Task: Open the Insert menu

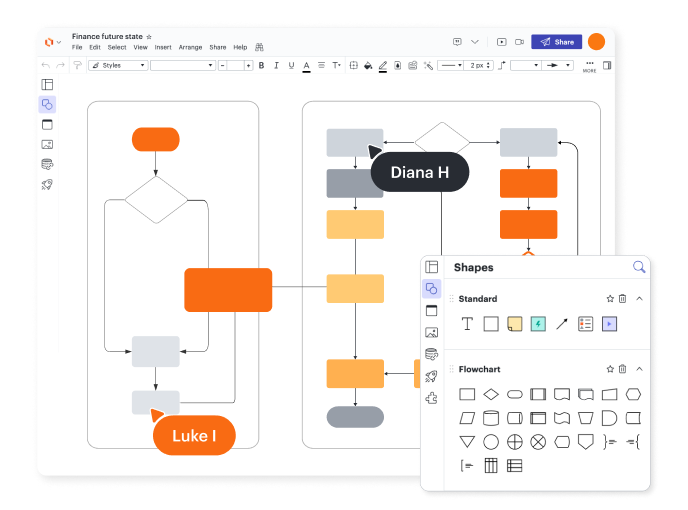Action: pos(163,47)
